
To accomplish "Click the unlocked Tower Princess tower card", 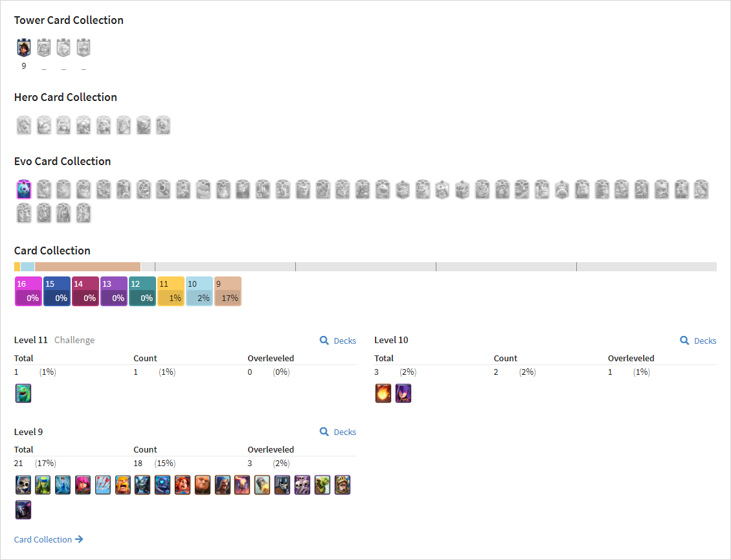I will click(24, 47).
